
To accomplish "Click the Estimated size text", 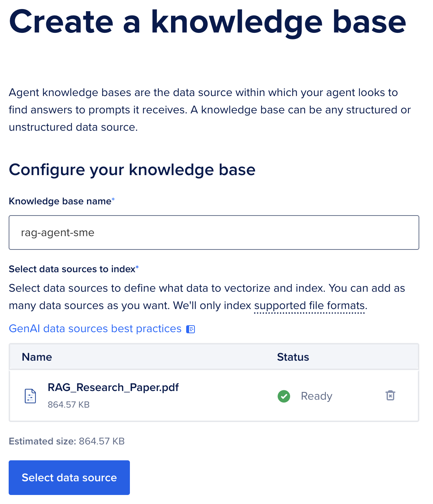I will pos(67,441).
